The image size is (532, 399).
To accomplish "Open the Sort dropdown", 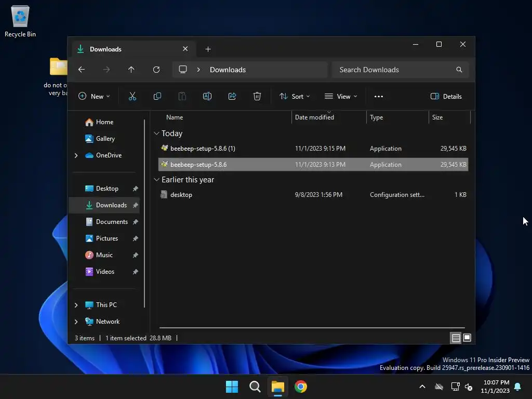I will click(x=295, y=96).
